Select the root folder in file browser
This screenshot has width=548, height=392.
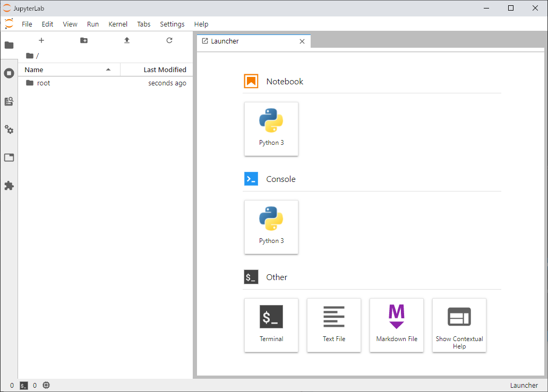(44, 83)
